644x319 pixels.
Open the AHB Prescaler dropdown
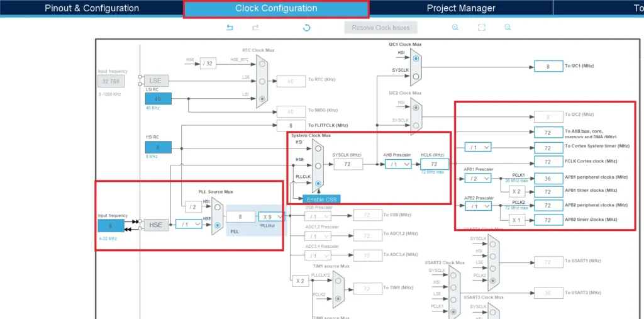(398, 164)
